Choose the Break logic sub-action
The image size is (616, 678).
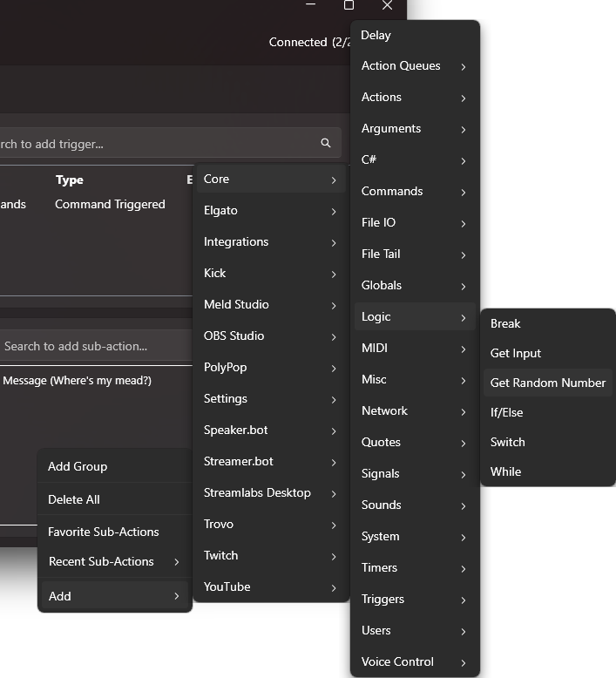tap(548, 324)
